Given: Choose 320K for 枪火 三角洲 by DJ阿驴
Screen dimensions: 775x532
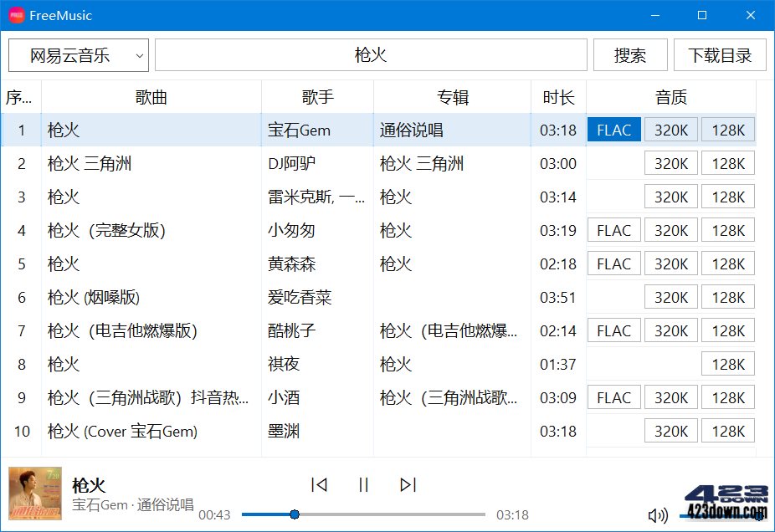Looking at the screenshot, I should (x=670, y=163).
